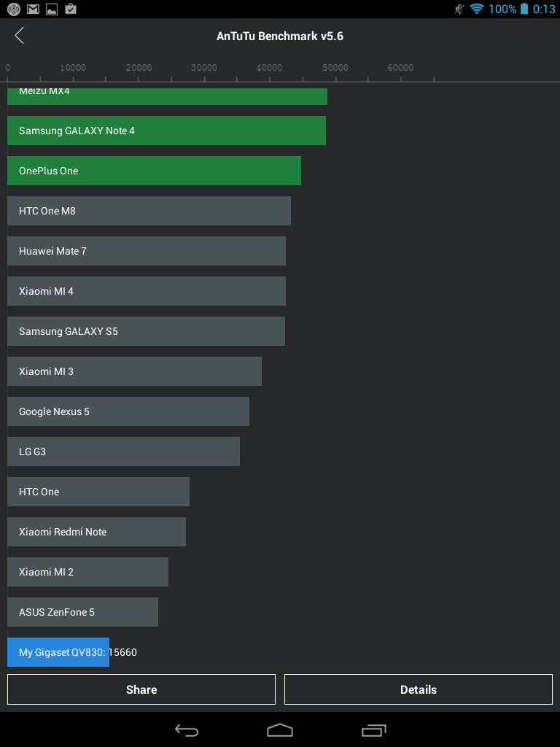560x747 pixels.
Task: Tap the picture notification icon
Action: (52, 9)
